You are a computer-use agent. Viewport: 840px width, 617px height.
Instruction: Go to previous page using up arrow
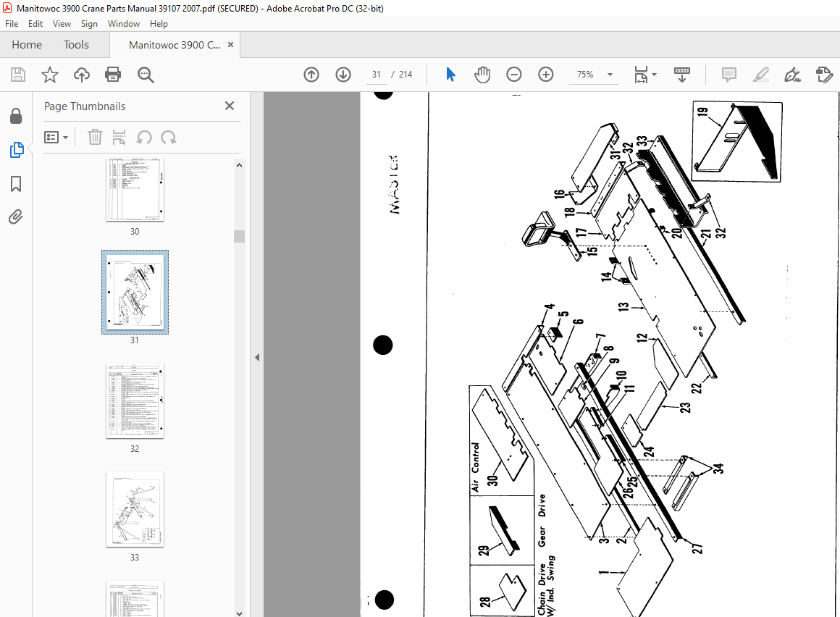311,75
